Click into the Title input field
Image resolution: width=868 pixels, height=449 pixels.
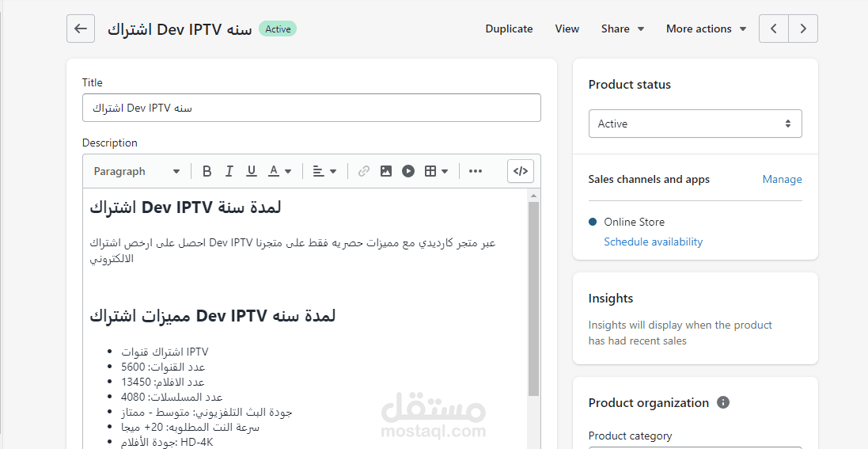[312, 108]
